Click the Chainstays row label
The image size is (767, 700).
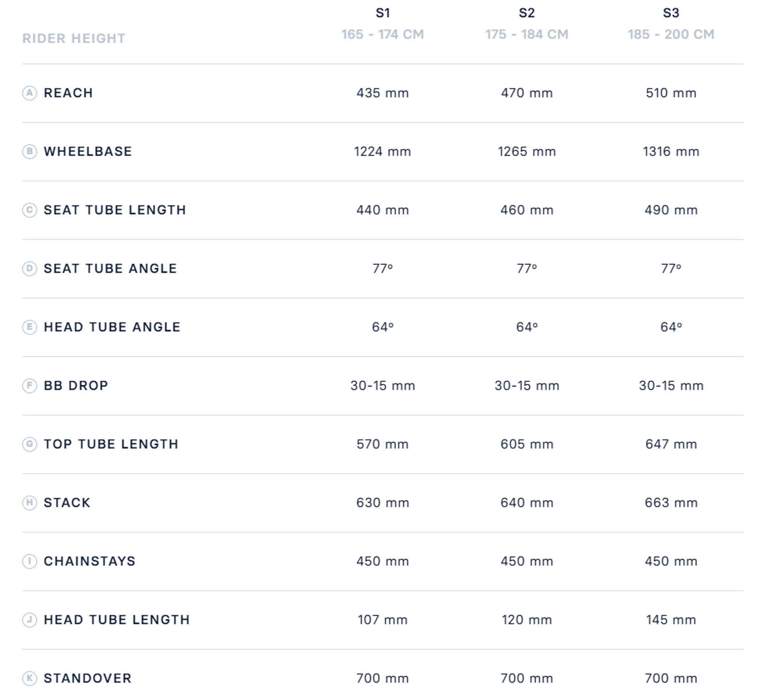[89, 561]
